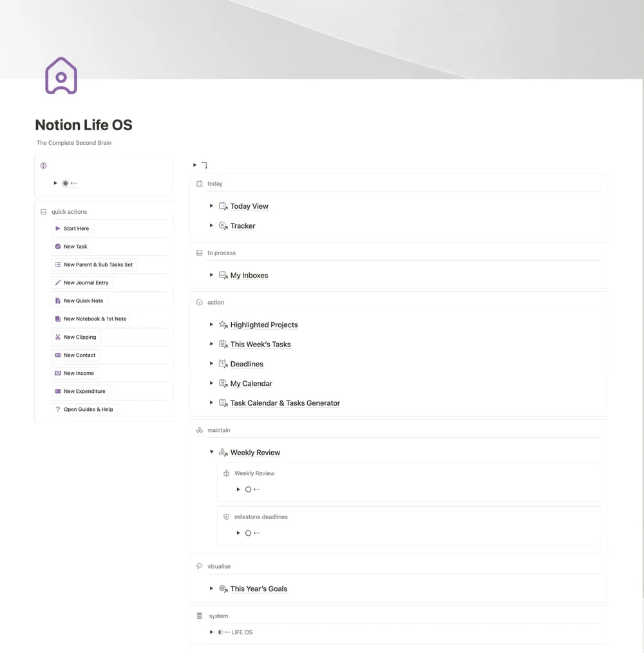
Task: Select the shield icon beside milestone deadlines
Action: (x=226, y=516)
